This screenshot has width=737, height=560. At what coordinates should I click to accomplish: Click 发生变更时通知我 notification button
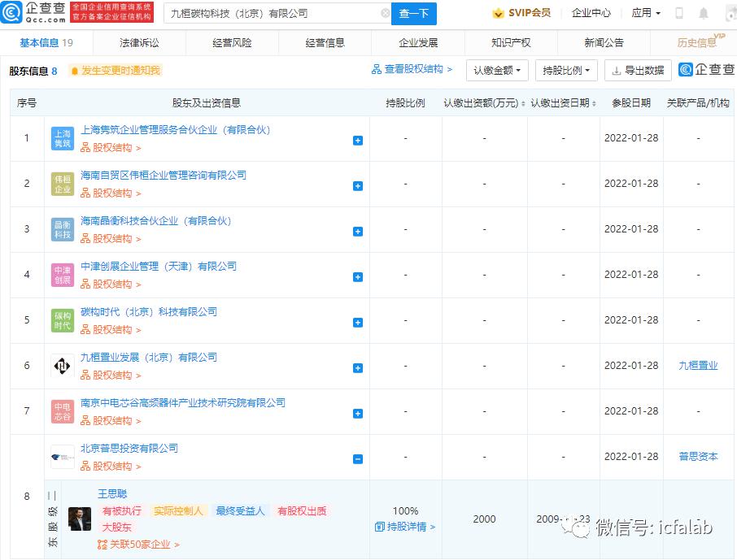tap(116, 71)
